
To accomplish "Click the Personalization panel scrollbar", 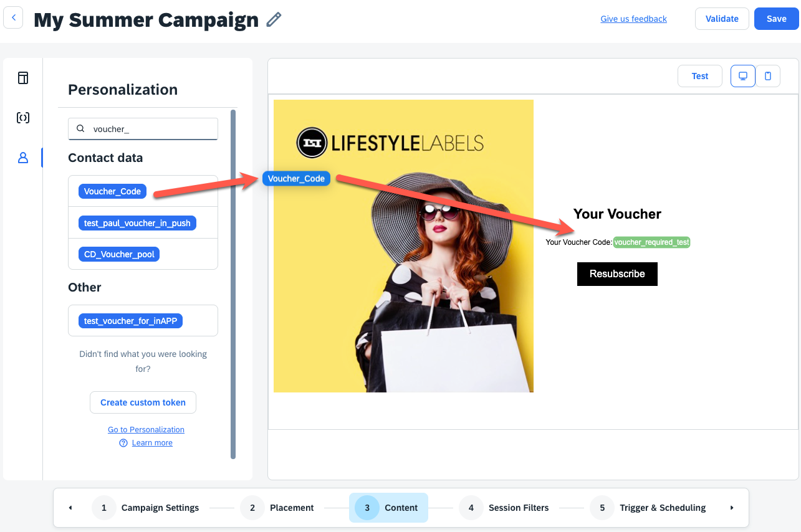I will (233, 284).
